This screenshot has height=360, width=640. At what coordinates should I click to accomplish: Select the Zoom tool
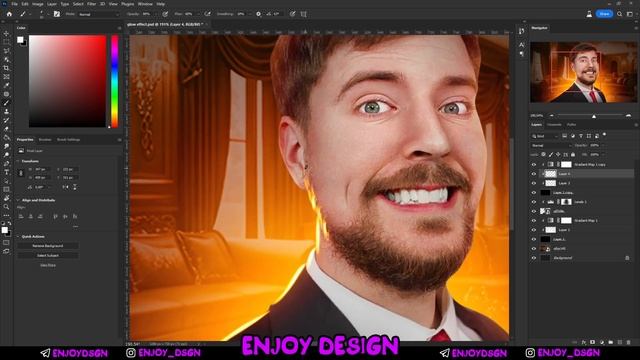point(6,207)
